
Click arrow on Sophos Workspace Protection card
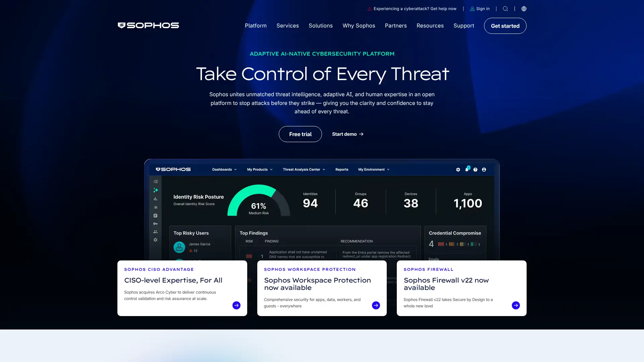(376, 305)
